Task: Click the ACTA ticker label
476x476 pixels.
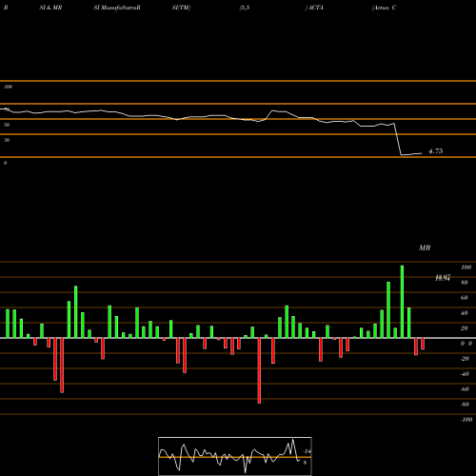Action: [315, 8]
